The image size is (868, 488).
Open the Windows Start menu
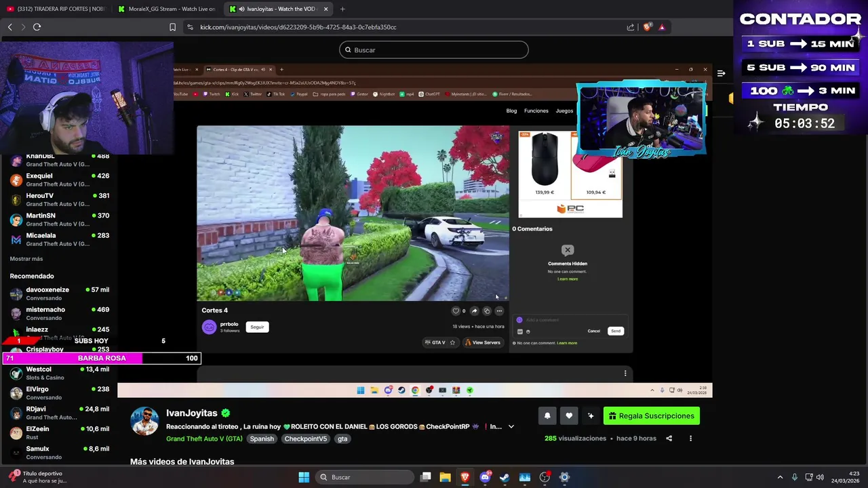(x=304, y=477)
